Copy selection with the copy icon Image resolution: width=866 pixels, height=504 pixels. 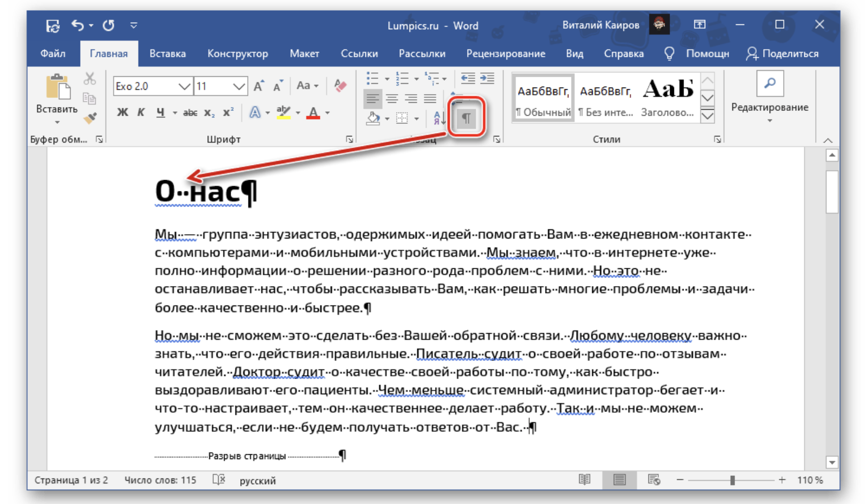click(x=90, y=98)
